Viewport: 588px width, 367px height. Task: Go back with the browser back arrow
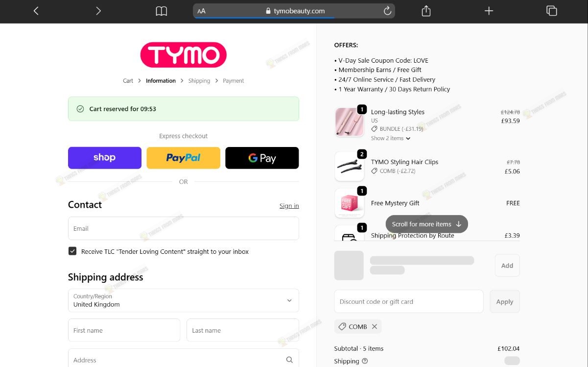click(36, 11)
